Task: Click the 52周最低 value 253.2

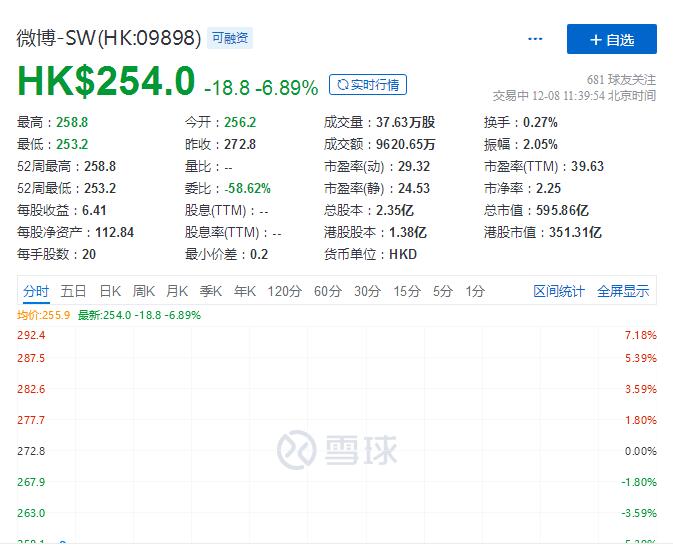Action: tap(100, 188)
